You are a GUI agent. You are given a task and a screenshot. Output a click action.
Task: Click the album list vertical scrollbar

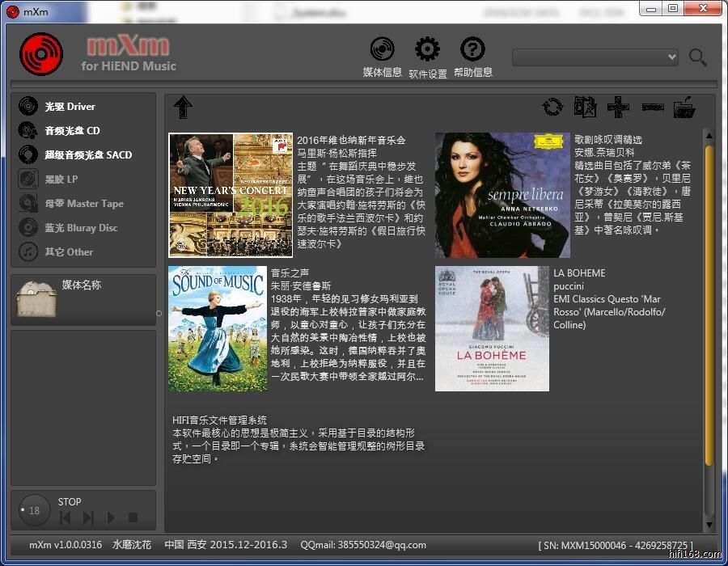(709, 307)
